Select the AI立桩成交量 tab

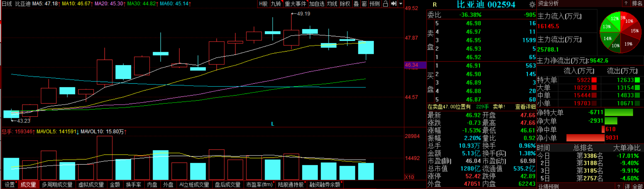pyautogui.click(x=194, y=185)
